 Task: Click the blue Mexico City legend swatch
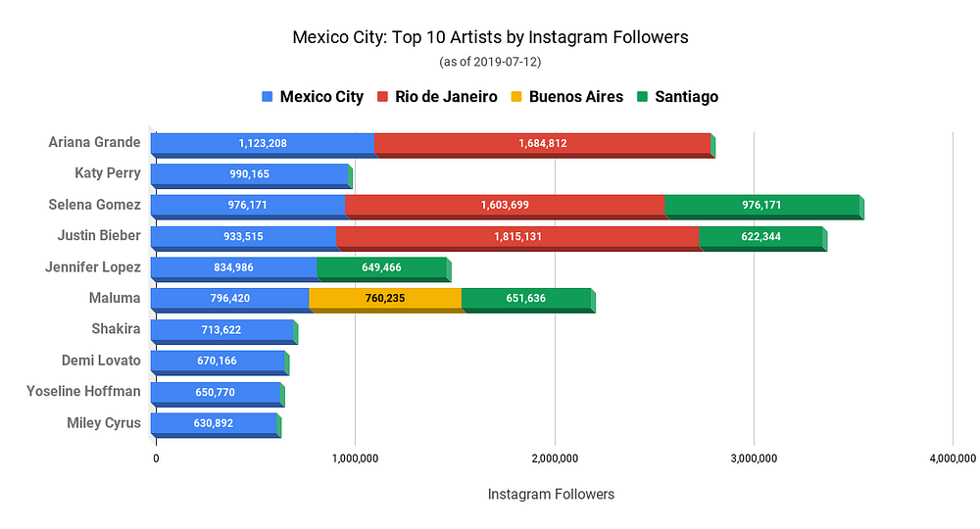pyautogui.click(x=268, y=97)
